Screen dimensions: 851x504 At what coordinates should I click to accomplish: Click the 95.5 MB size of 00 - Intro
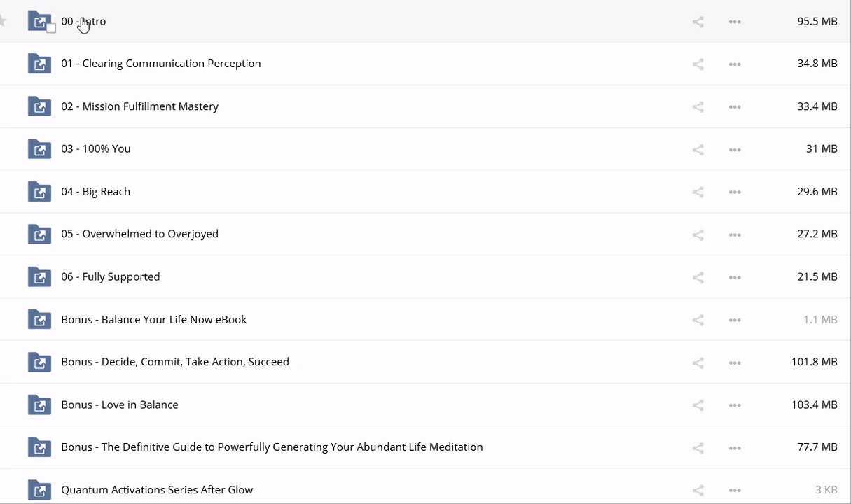pyautogui.click(x=817, y=21)
